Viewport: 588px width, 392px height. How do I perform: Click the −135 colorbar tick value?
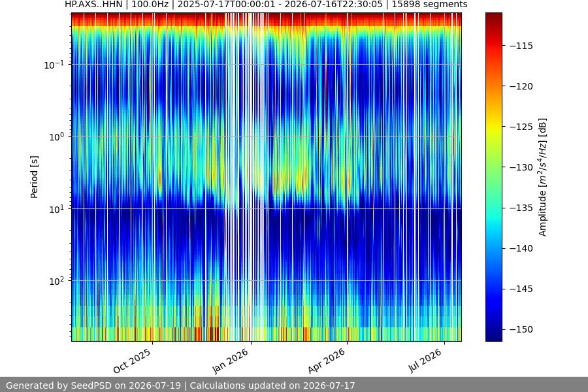(x=521, y=208)
